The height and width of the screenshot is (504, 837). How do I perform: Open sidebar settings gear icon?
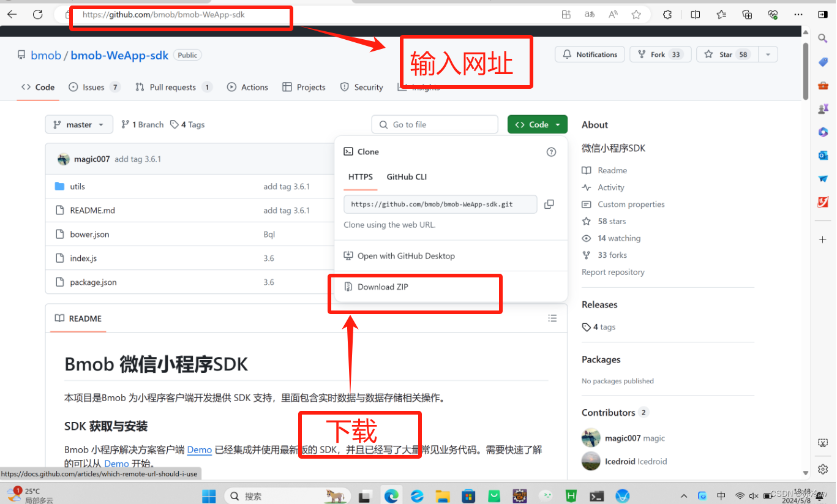coord(824,469)
